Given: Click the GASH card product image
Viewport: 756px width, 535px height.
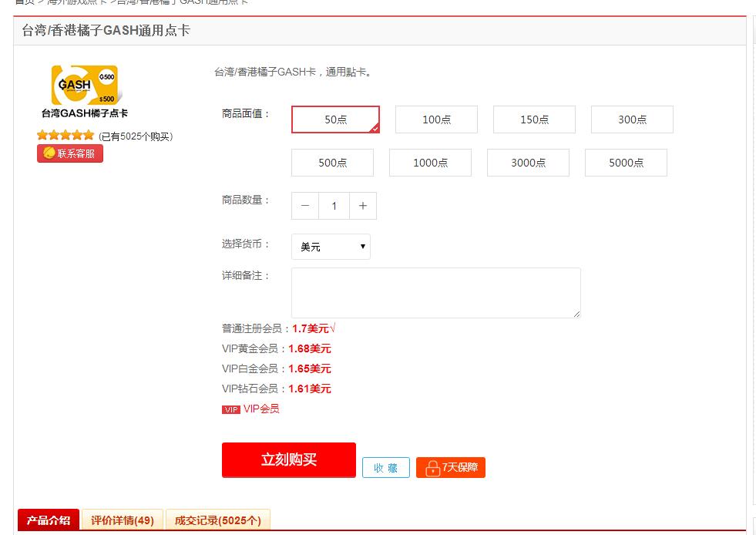Looking at the screenshot, I should 86,85.
